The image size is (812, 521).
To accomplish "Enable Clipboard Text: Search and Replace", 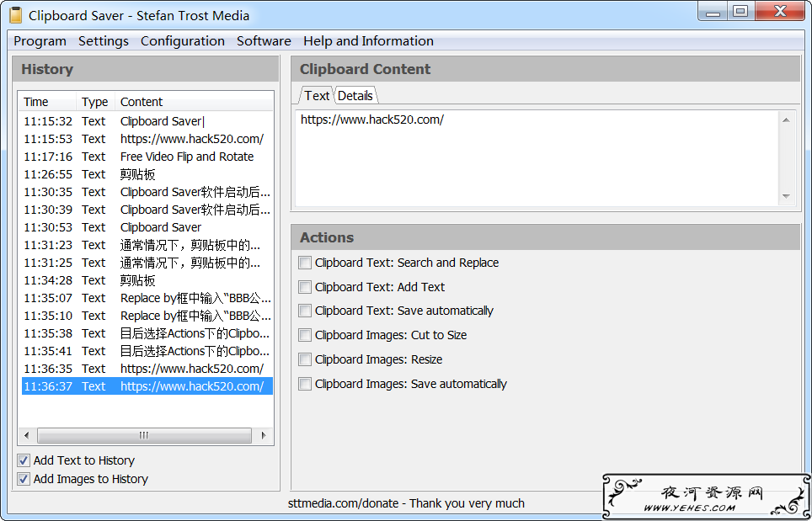I will [305, 263].
